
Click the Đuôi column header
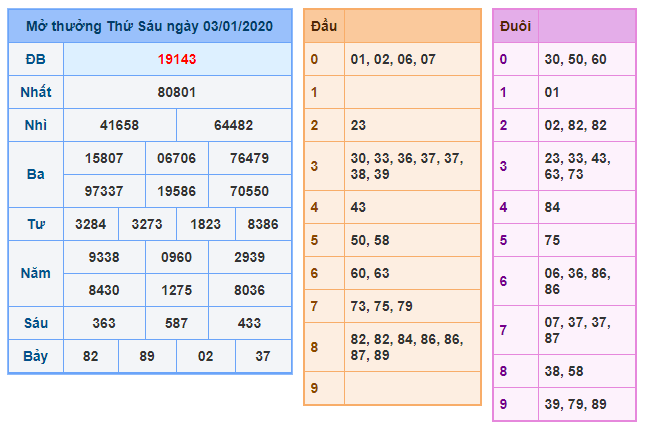click(515, 25)
